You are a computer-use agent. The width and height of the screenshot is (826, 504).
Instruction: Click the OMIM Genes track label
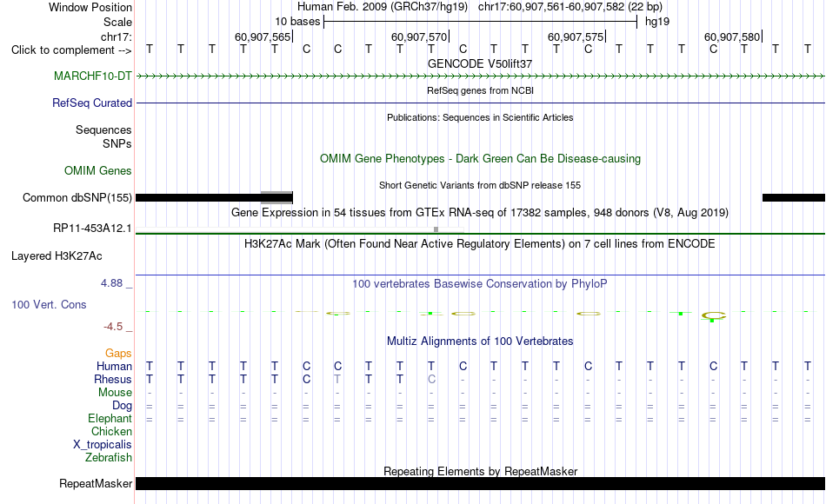[98, 171]
